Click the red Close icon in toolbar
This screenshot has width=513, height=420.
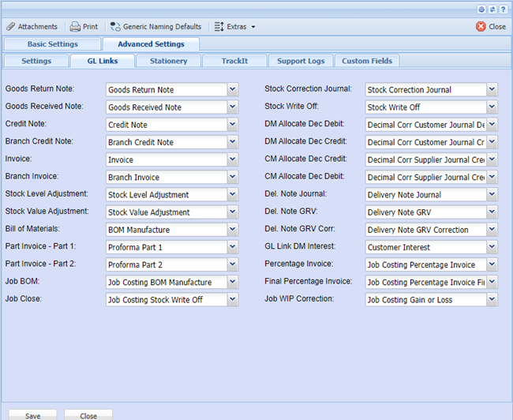481,27
